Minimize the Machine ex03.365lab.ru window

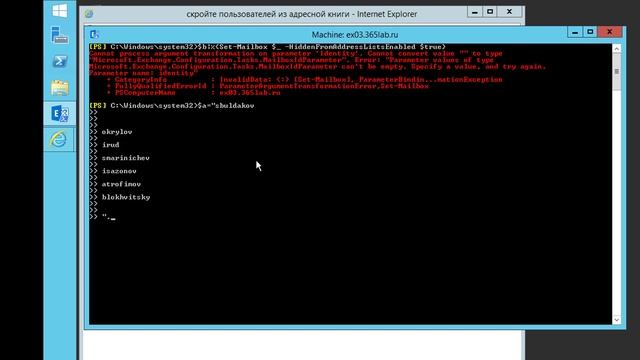575,32
